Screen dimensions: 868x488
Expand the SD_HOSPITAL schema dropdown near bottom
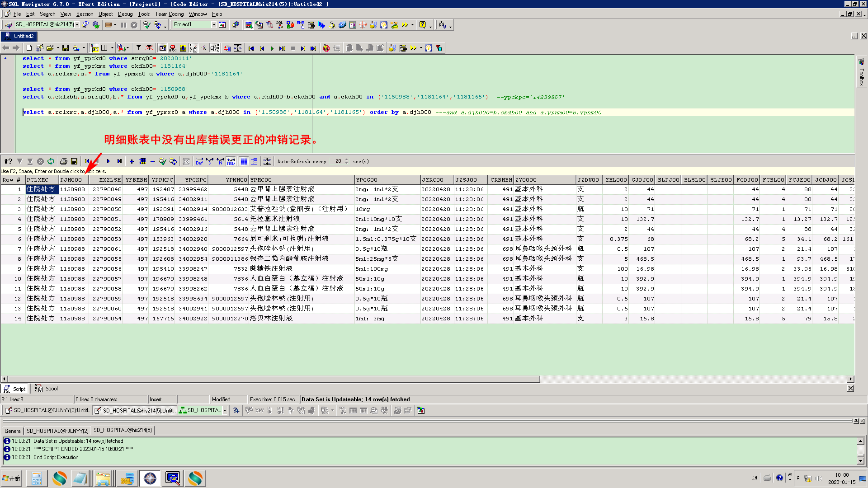(x=225, y=410)
